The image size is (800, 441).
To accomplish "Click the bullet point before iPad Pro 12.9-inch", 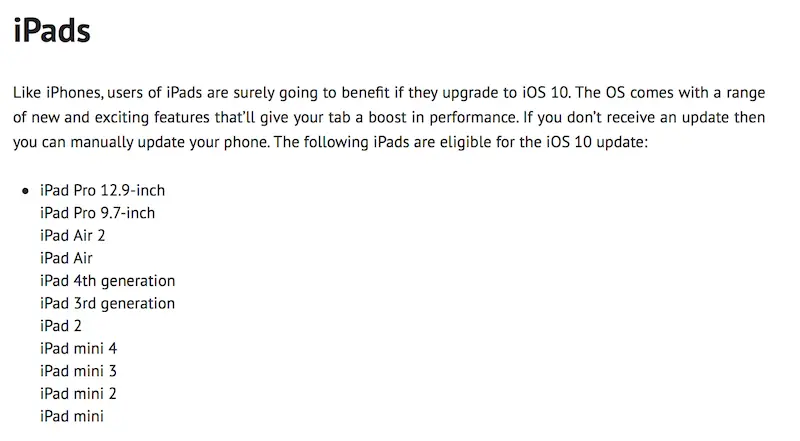I will coord(26,191).
